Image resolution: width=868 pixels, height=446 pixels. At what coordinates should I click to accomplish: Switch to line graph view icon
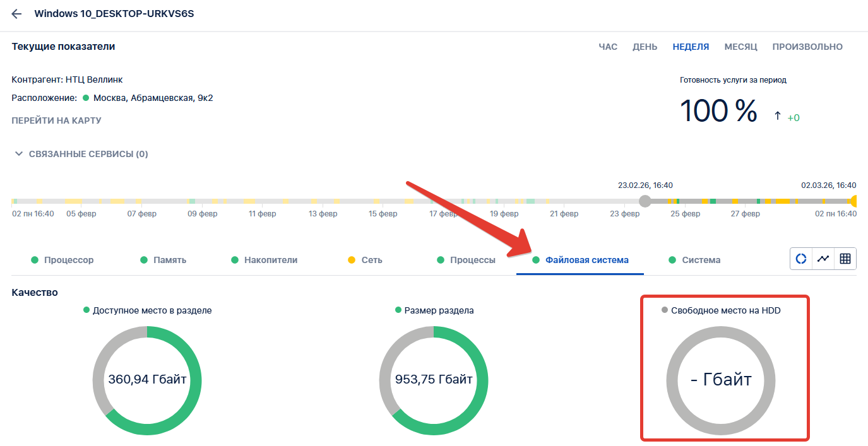[x=823, y=259]
